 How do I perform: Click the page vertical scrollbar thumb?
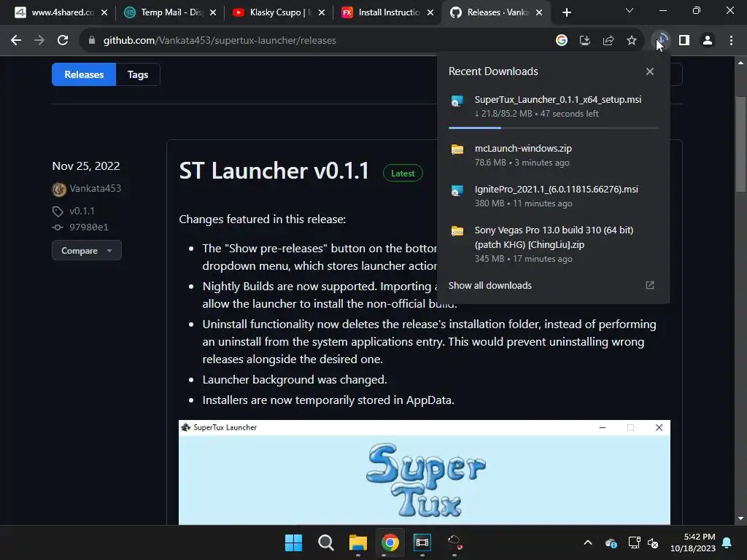point(740,144)
